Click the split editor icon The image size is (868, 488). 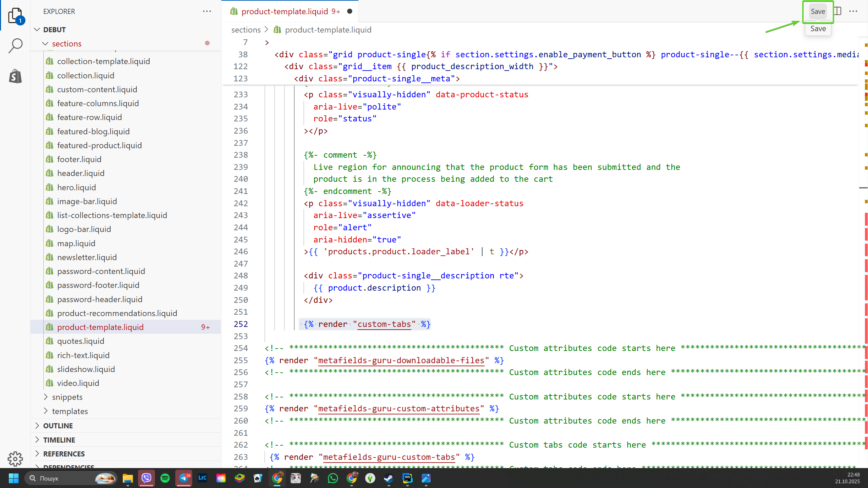coord(838,11)
